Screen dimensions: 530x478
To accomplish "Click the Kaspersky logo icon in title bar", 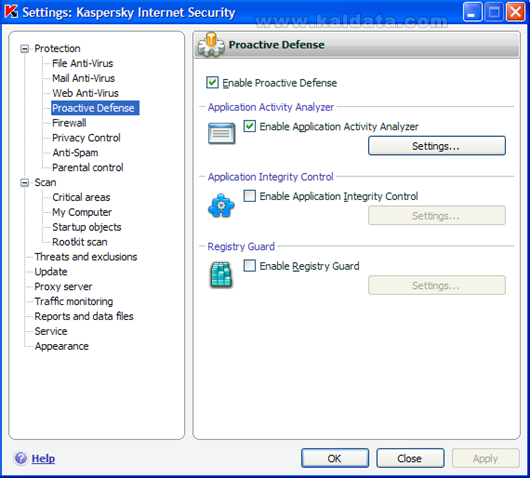I will (x=11, y=11).
